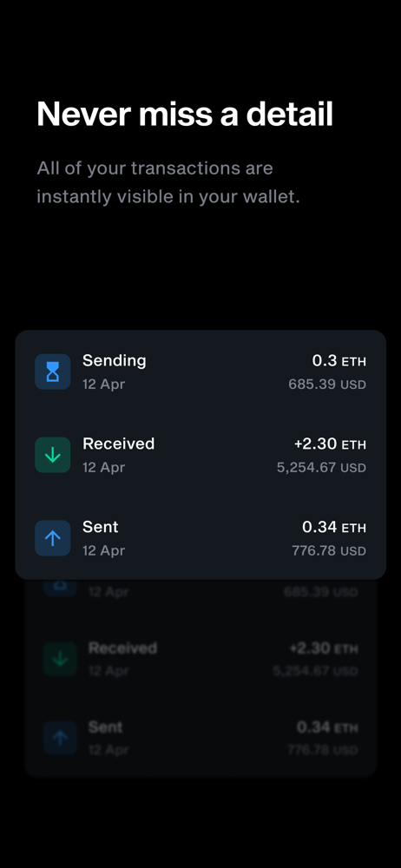Tap the blurred Sent label in background card
The width and height of the screenshot is (401, 868).
105,727
